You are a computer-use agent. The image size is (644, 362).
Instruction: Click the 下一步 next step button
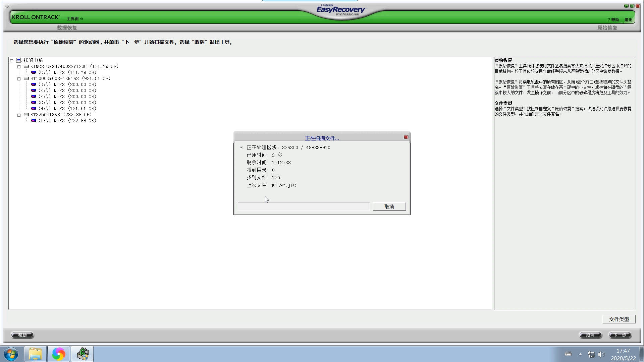point(620,335)
